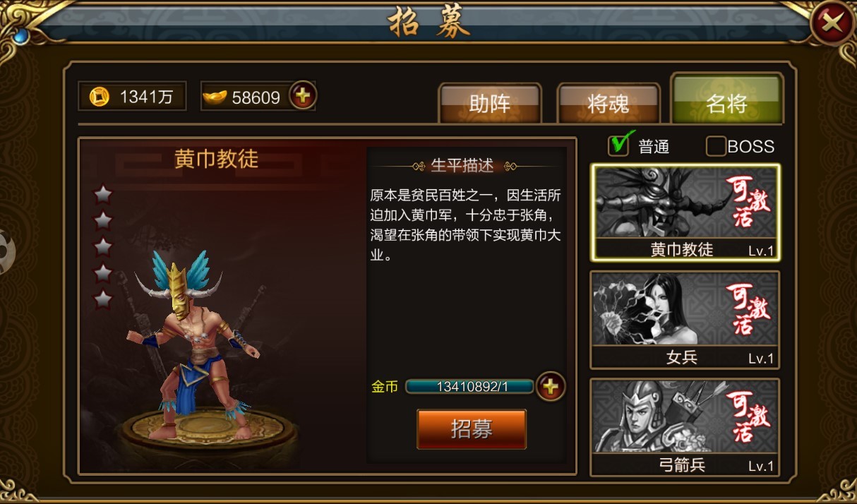
Task: Click the 招募 recruit button
Action: (472, 428)
